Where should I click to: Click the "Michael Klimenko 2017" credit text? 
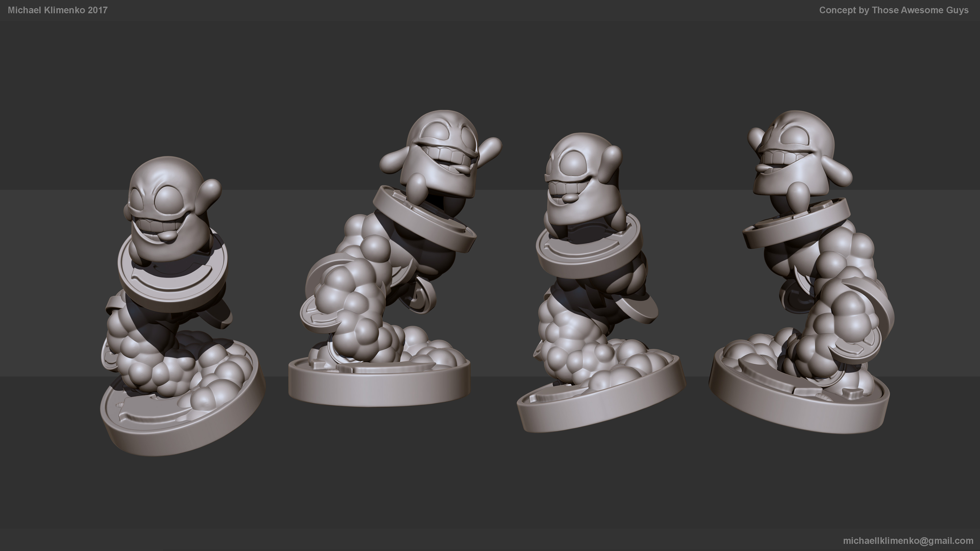[57, 10]
